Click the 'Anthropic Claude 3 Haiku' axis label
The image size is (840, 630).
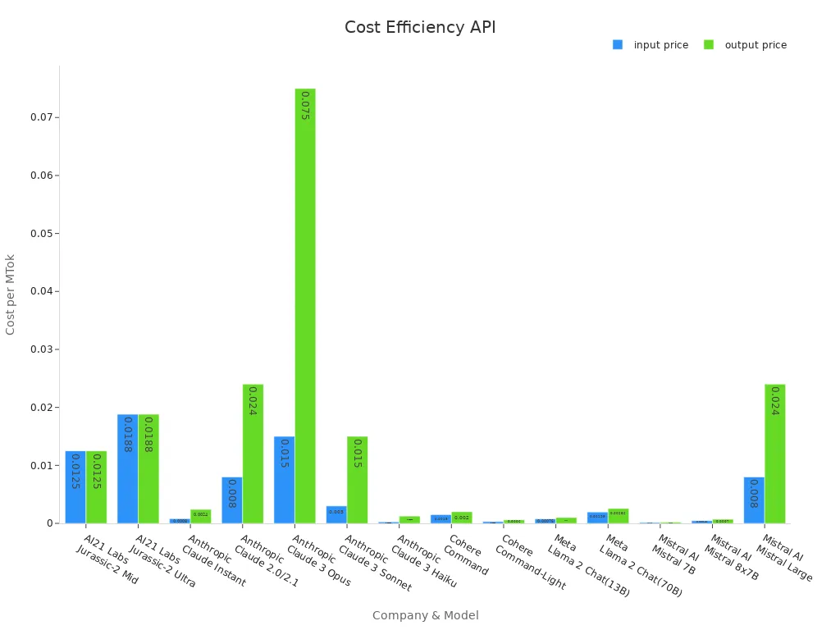[423, 560]
